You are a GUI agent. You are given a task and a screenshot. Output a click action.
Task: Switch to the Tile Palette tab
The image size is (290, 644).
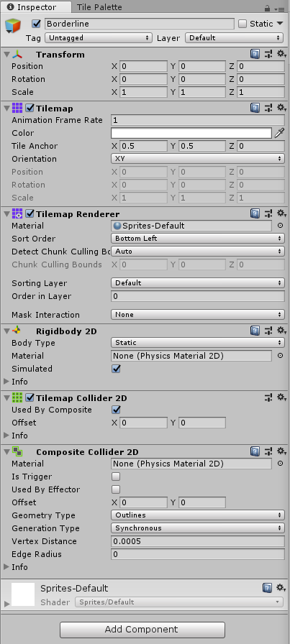pos(99,7)
